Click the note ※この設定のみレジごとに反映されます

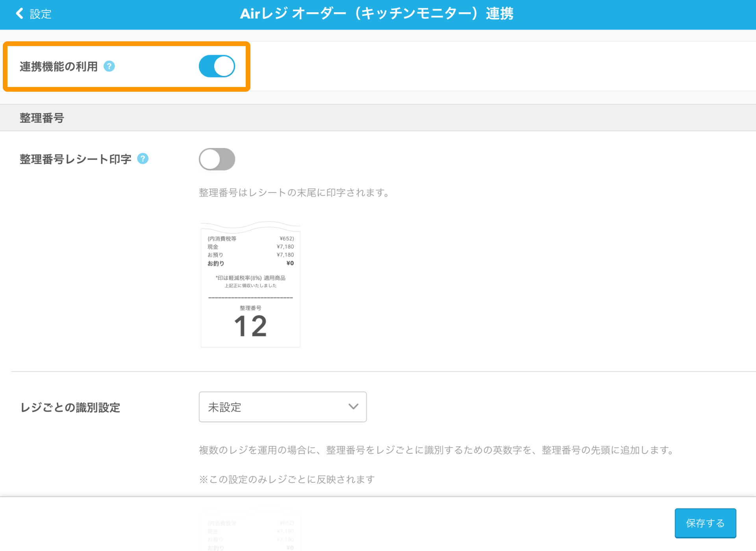point(287,479)
